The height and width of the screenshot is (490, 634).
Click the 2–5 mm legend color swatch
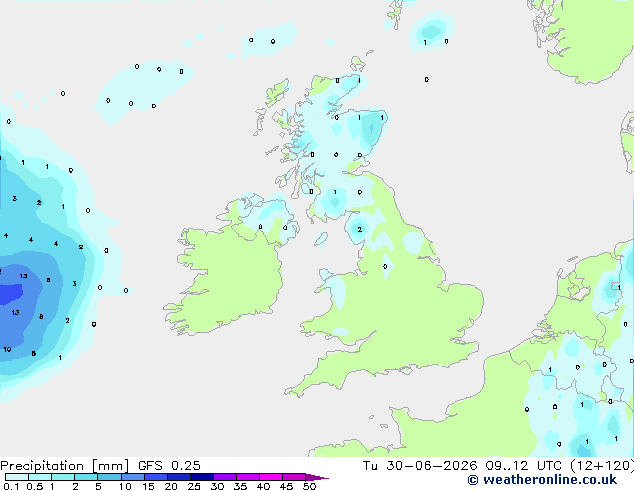click(86, 477)
